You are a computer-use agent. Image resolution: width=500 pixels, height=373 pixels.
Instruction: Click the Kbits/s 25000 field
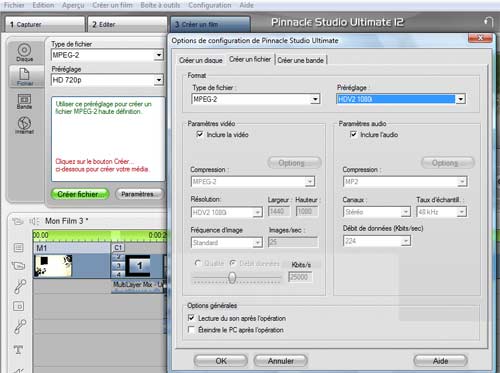(x=300, y=277)
